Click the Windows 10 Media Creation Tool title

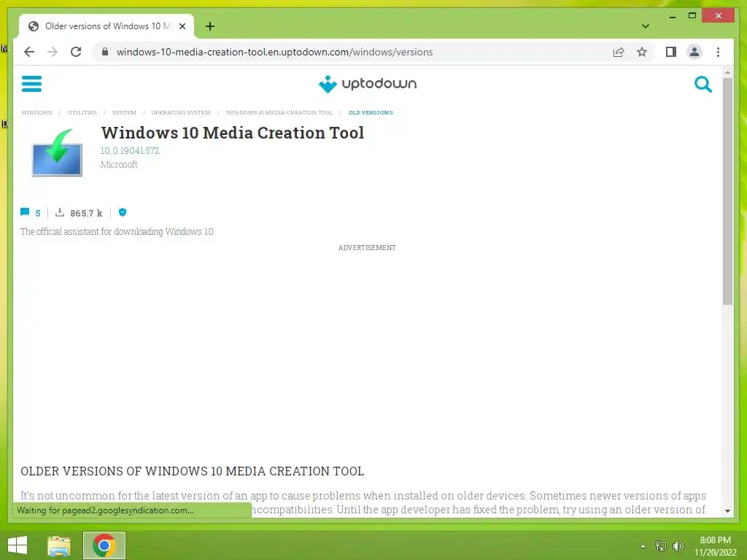(233, 133)
